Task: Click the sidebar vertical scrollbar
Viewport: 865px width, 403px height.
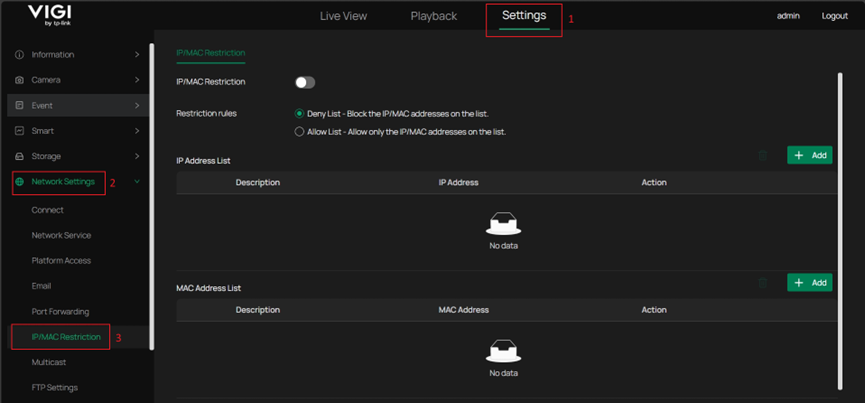Action: 152,196
